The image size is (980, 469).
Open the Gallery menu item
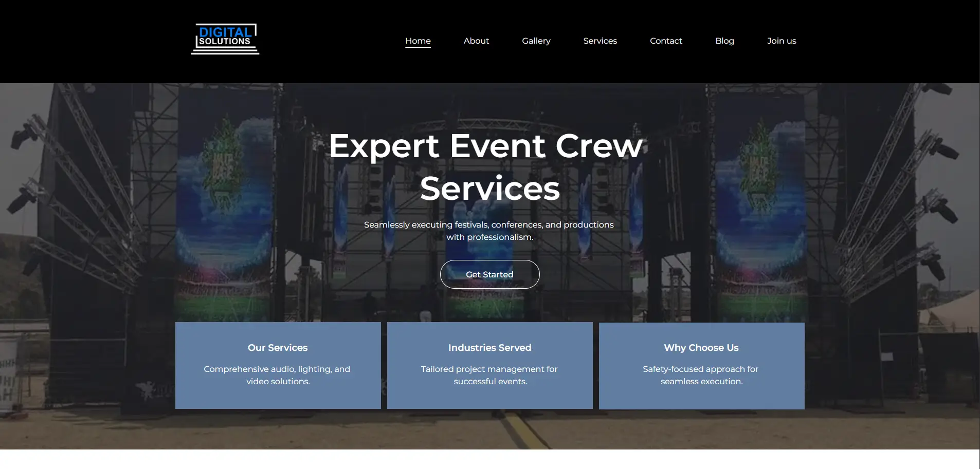536,41
